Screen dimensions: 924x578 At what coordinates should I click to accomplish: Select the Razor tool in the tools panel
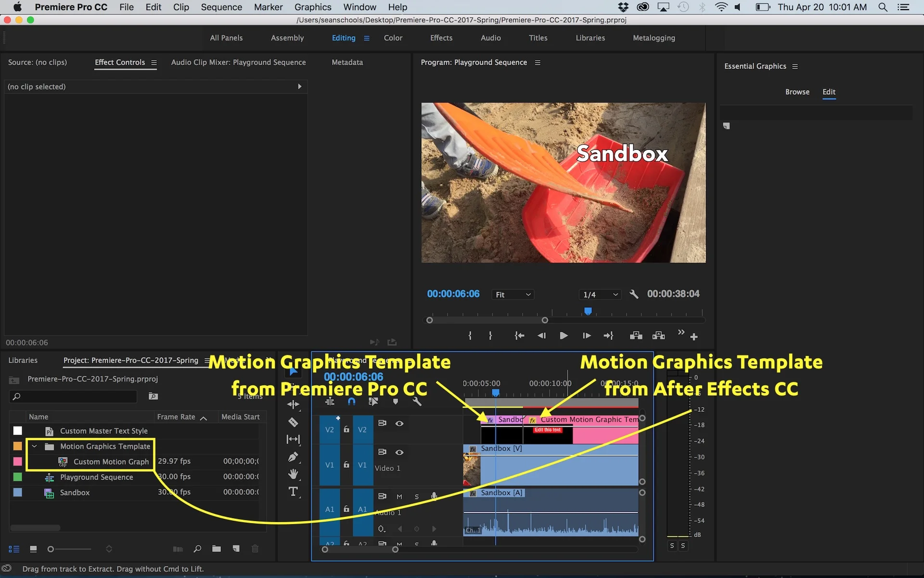293,422
